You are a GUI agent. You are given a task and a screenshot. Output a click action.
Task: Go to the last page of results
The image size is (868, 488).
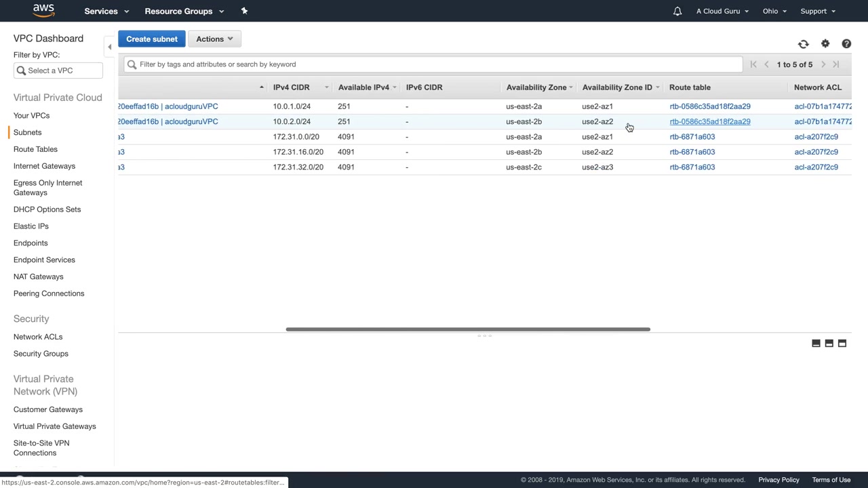click(836, 64)
